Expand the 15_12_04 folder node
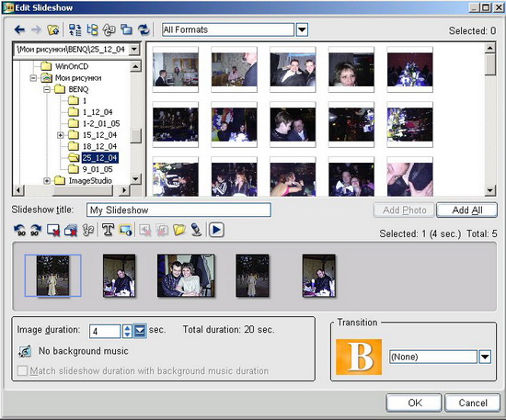506x420 pixels. point(61,135)
